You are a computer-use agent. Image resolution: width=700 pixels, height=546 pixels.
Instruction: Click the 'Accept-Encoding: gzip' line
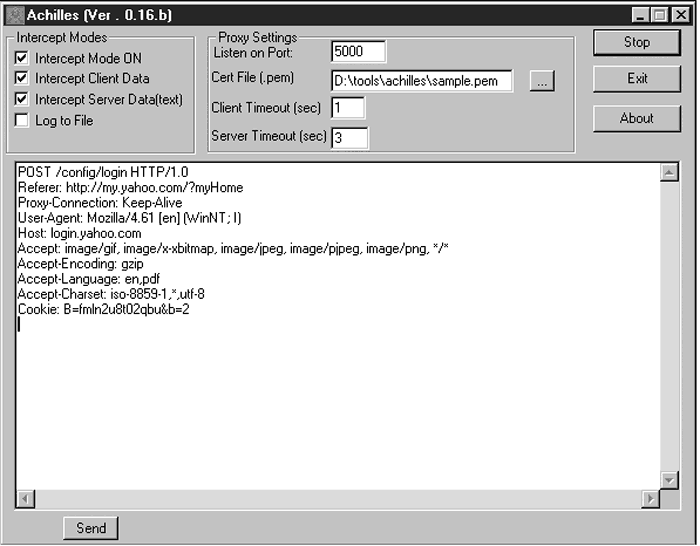tap(80, 263)
